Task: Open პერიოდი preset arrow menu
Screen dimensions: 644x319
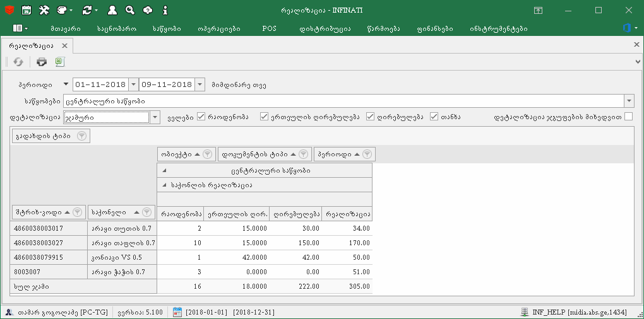Action: tap(66, 85)
